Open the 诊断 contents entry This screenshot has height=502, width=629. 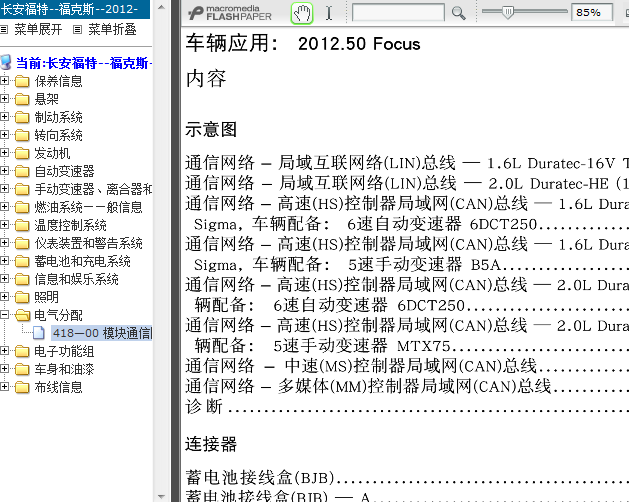pos(407,407)
